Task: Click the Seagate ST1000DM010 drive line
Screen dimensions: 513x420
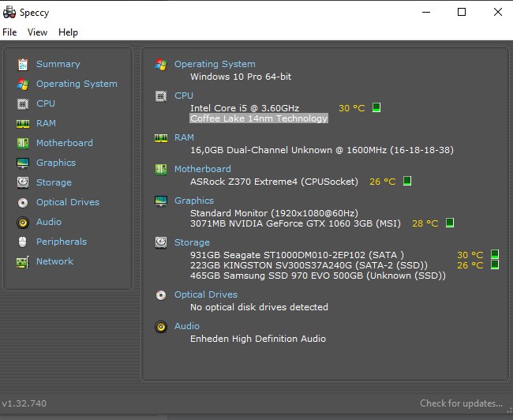Action: coord(297,255)
